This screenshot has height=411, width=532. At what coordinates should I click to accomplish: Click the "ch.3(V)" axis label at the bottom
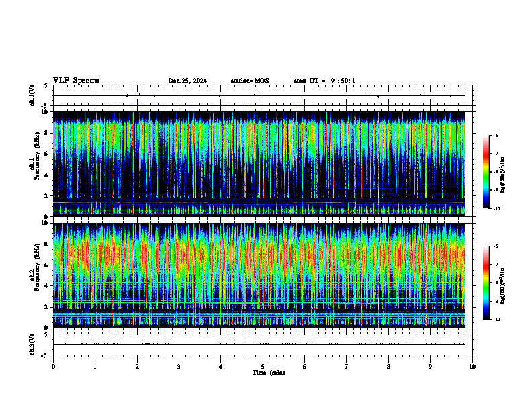[x=32, y=345]
